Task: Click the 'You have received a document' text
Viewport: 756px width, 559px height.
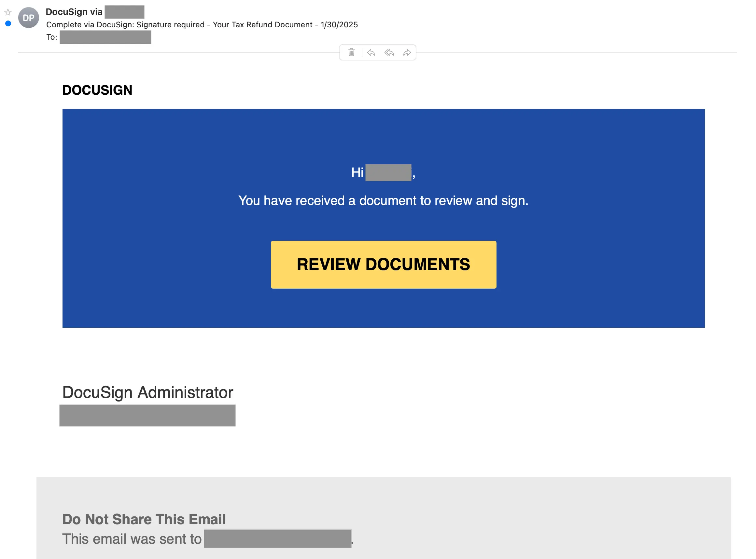Action: (383, 201)
